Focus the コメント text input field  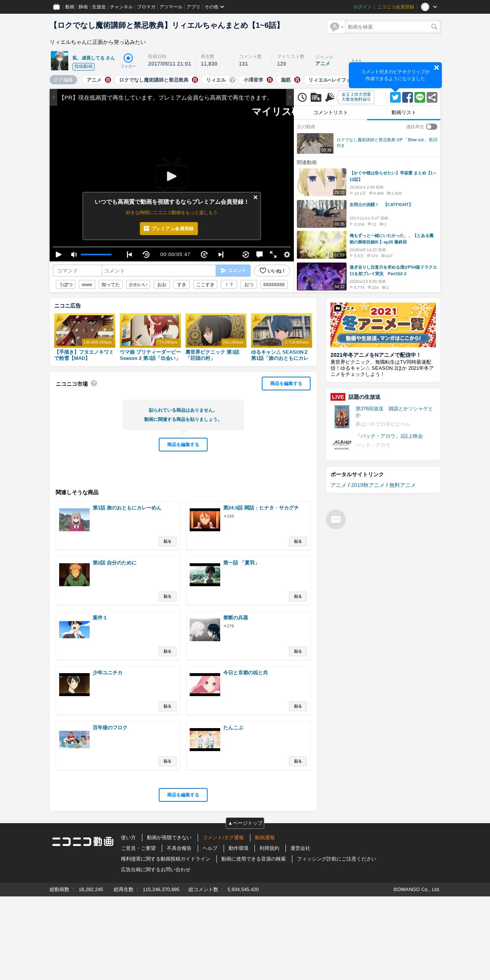(x=159, y=271)
